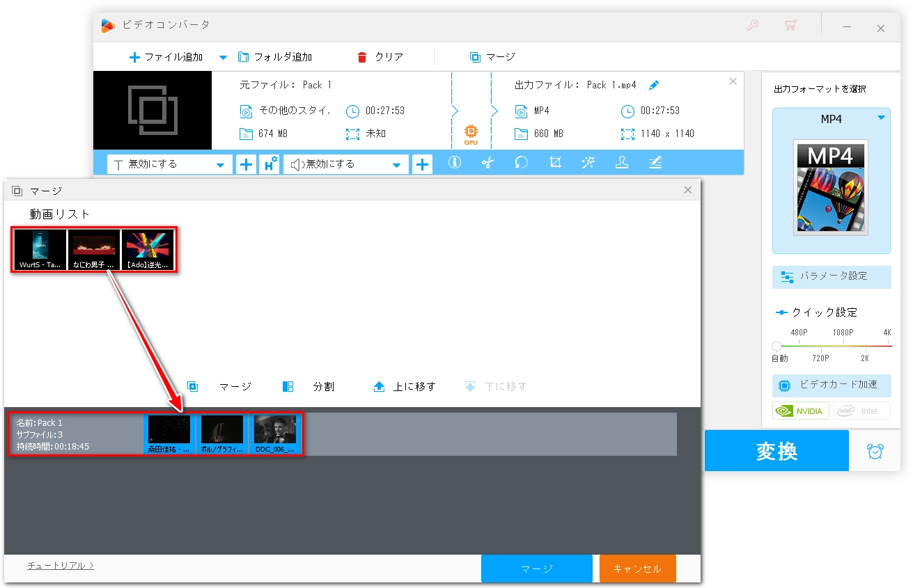
Task: Select the DDC_006 clip in Pack 1
Action: [275, 434]
